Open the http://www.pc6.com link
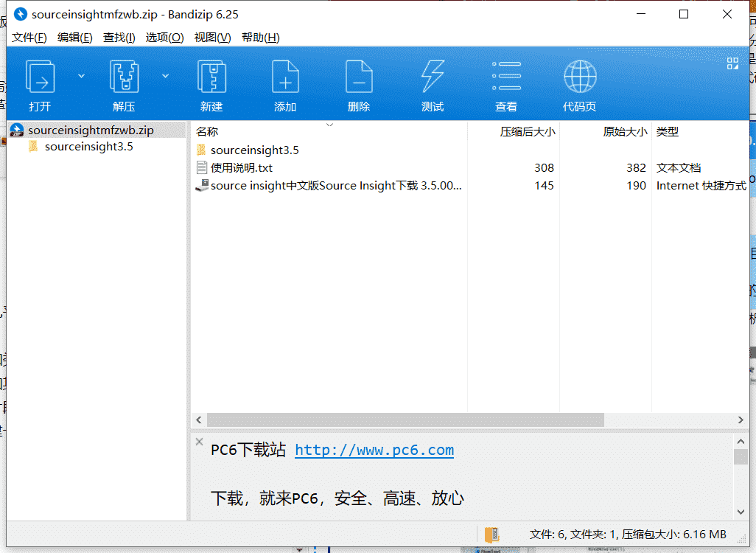The height and width of the screenshot is (553, 756). point(374,450)
